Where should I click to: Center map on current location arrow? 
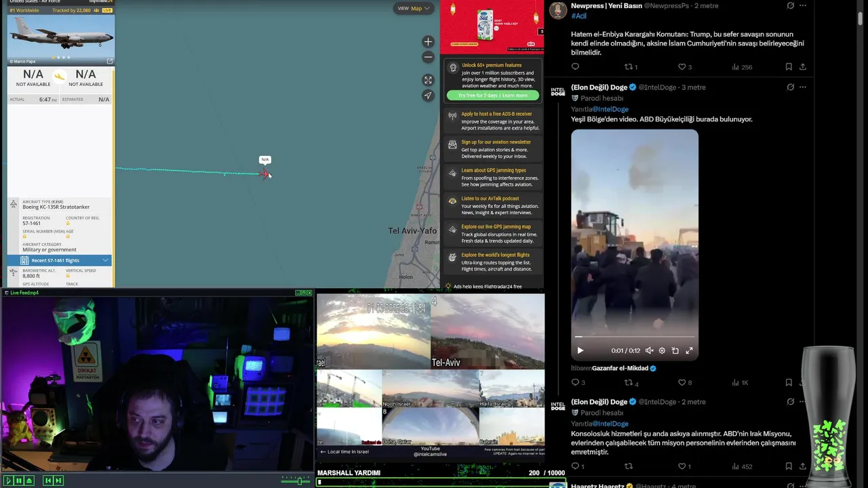[x=428, y=96]
